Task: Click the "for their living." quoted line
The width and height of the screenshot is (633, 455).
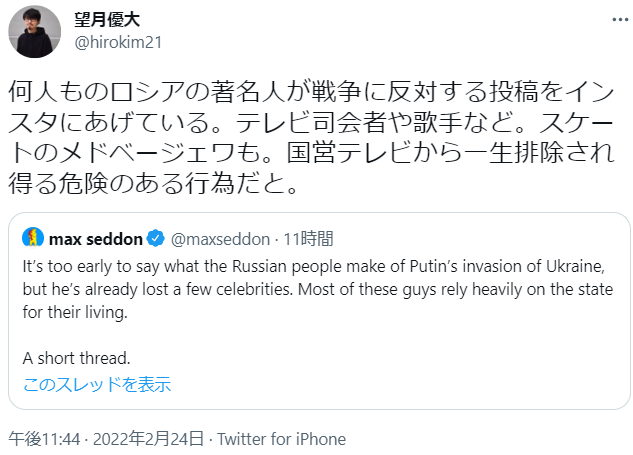Action: (x=78, y=312)
